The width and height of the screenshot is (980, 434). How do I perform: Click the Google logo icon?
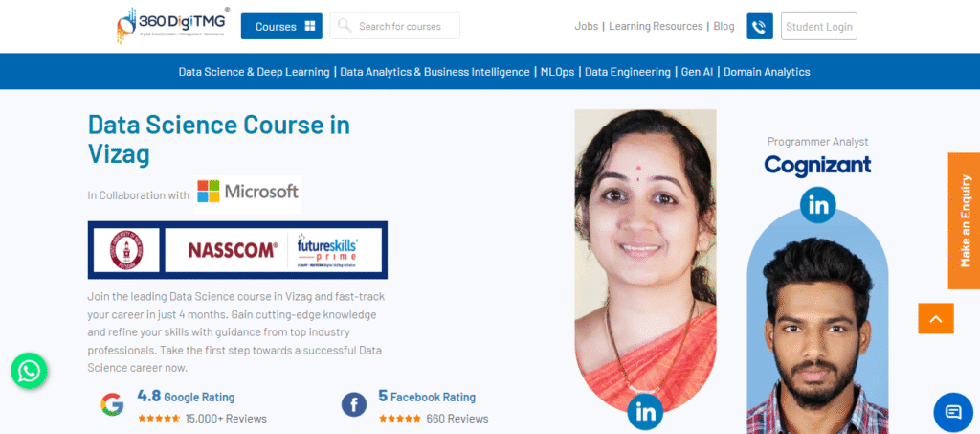113,404
